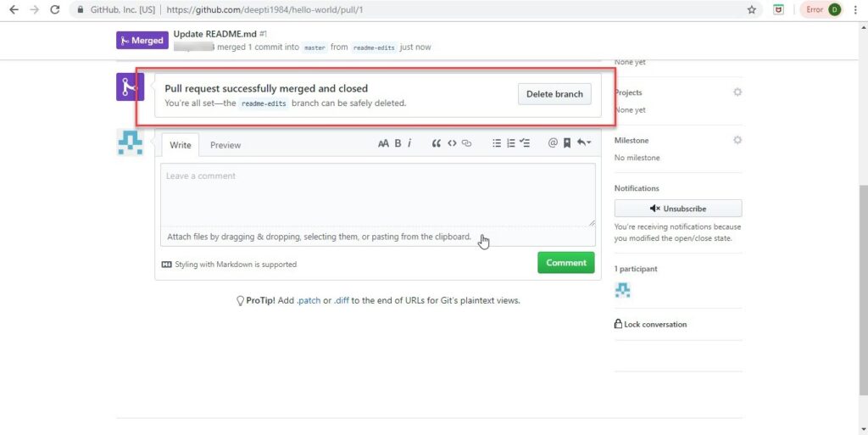This screenshot has height=435, width=868.
Task: Switch to the Write tab
Action: point(180,145)
